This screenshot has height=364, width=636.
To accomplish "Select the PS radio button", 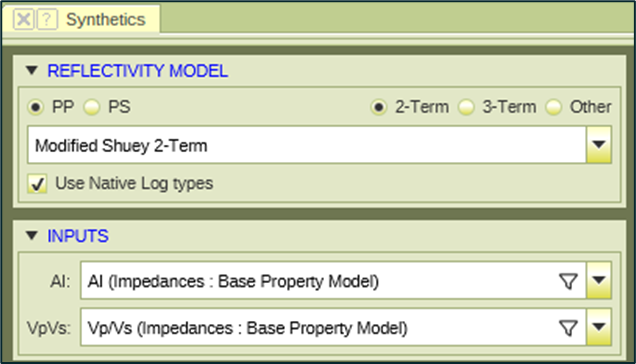I will click(x=92, y=107).
